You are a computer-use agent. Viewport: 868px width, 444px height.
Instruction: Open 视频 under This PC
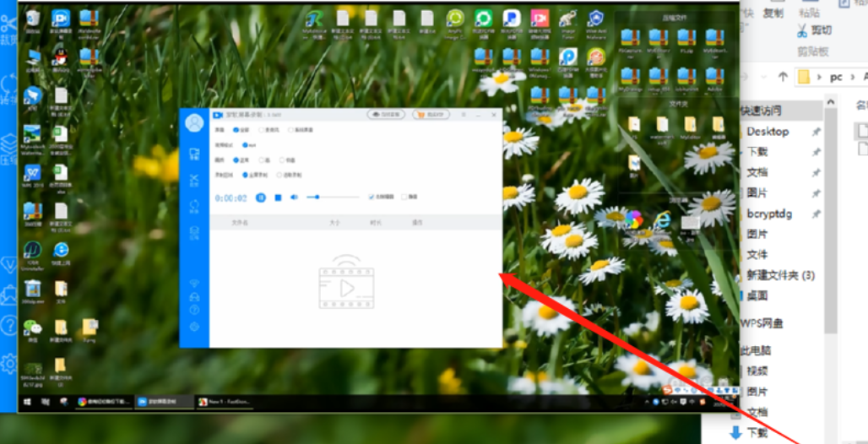coord(757,371)
